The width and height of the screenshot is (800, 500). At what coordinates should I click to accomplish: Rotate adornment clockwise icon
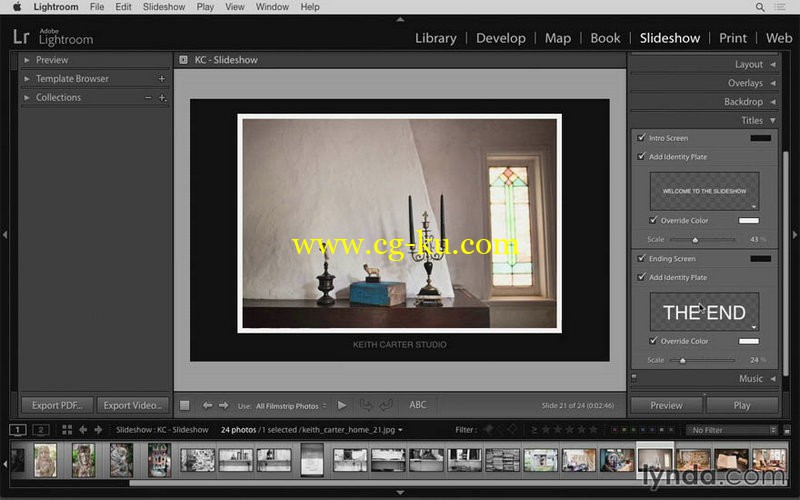click(x=386, y=405)
